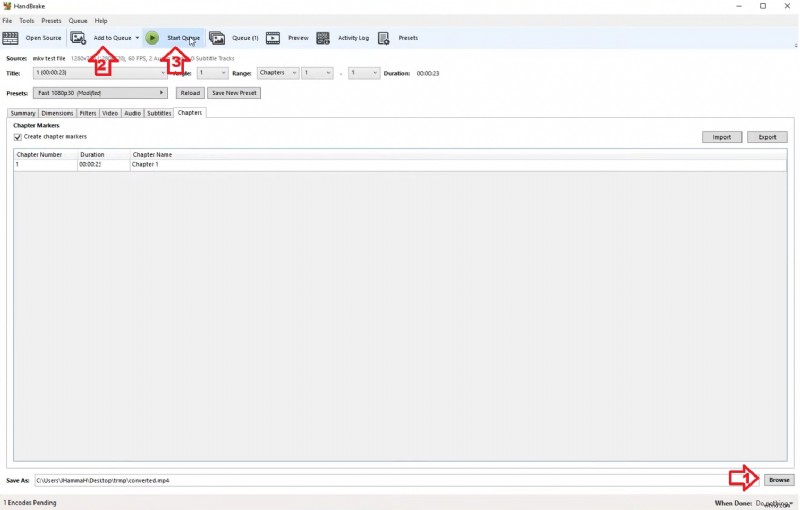Click the Preview film frame icon
Screen dimensions: 800x510
click(273, 38)
